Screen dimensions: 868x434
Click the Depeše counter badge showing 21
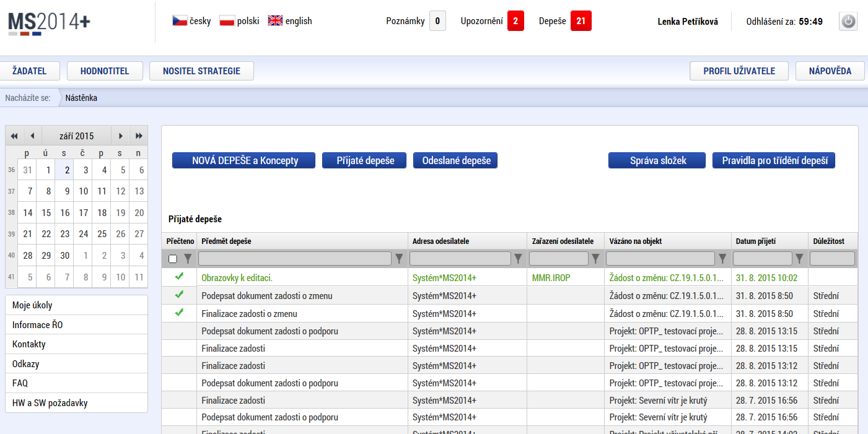581,21
